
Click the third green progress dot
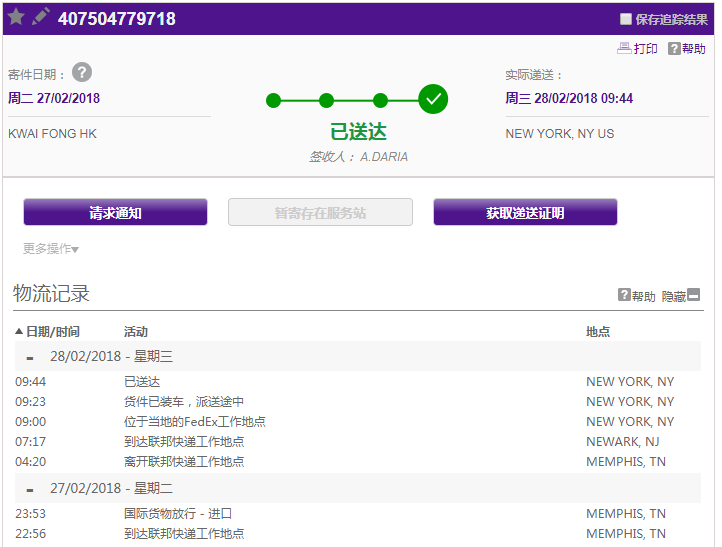[380, 100]
